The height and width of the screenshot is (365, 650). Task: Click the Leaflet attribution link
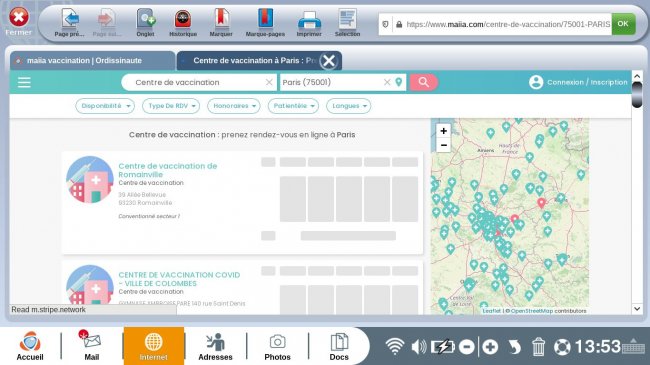(x=492, y=311)
